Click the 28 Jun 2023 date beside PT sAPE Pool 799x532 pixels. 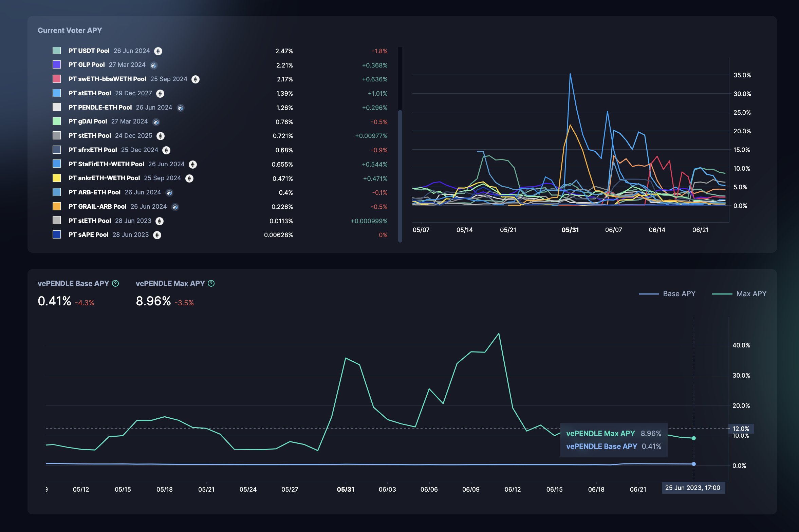(131, 235)
